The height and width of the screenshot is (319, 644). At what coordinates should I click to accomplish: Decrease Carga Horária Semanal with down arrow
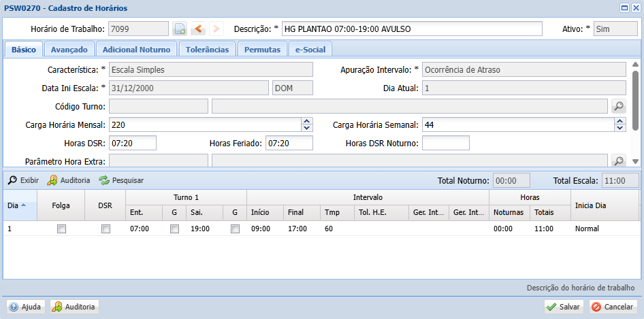click(619, 128)
